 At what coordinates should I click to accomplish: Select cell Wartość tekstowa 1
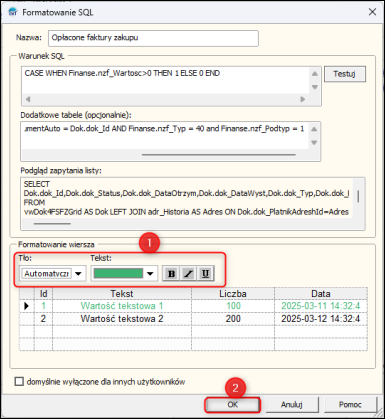pyautogui.click(x=122, y=306)
